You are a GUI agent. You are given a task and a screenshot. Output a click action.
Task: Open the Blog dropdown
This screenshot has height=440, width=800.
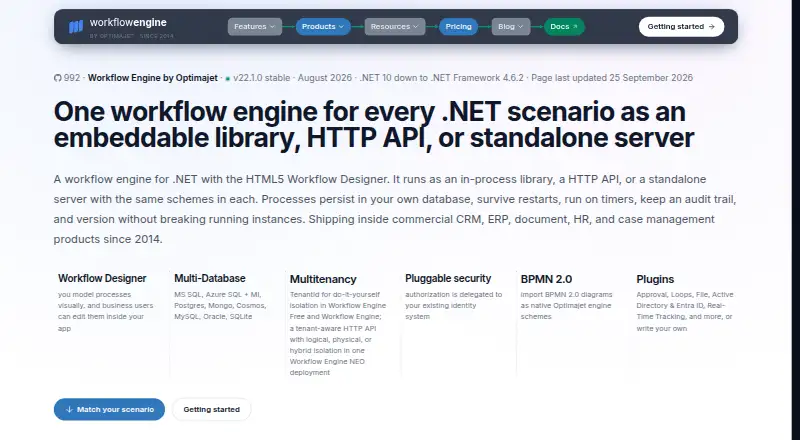click(511, 27)
